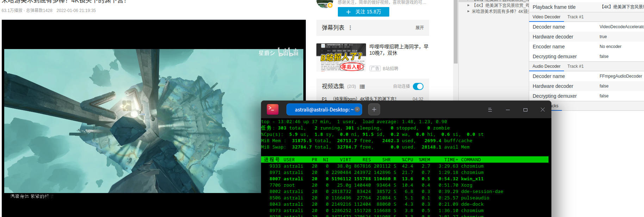
Task: Click the Playback frame title property
Action: (554, 7)
